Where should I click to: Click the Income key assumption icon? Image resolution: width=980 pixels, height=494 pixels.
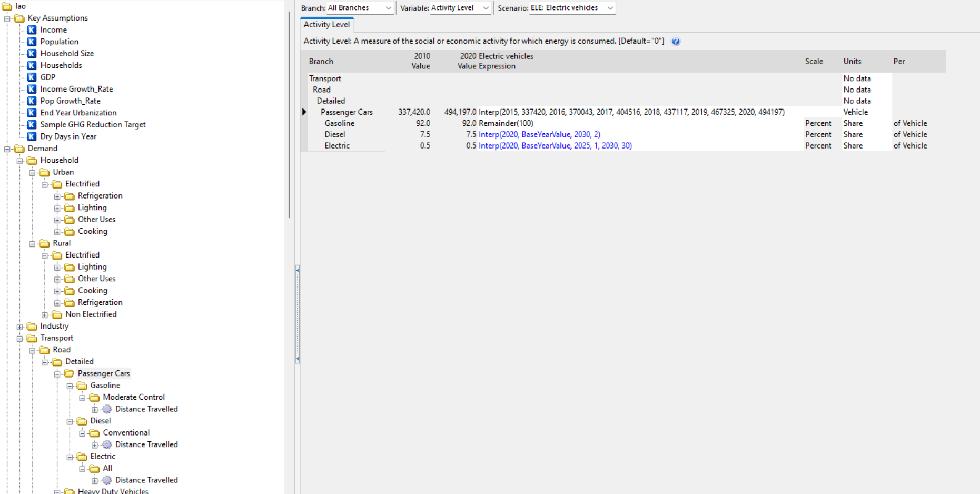coord(32,30)
